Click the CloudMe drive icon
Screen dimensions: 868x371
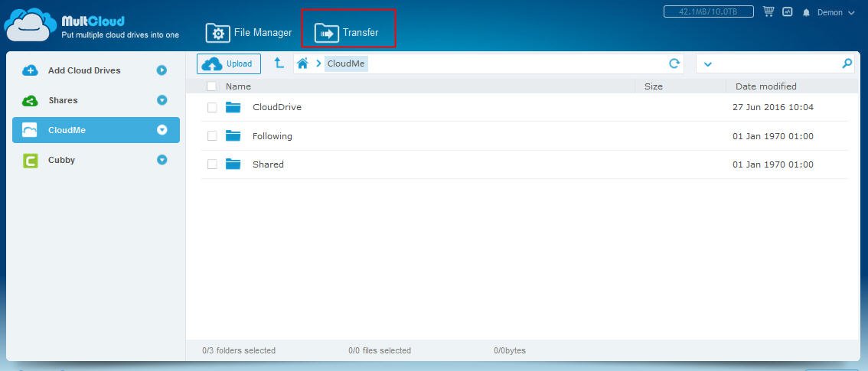pos(30,130)
